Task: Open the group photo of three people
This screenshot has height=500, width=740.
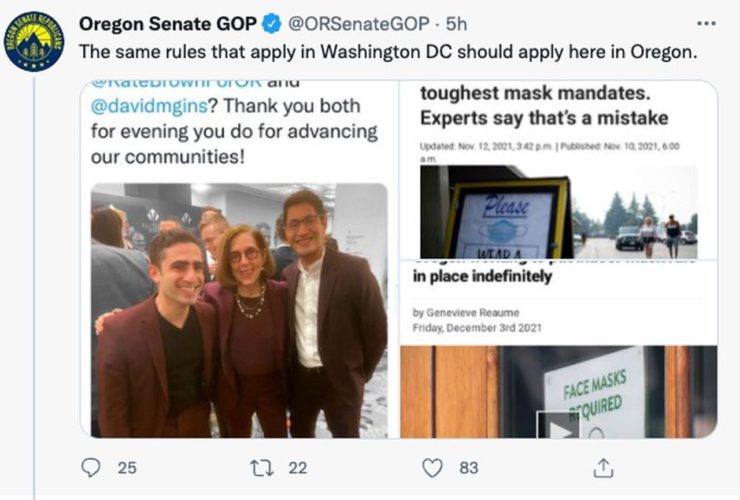Action: coord(239,310)
